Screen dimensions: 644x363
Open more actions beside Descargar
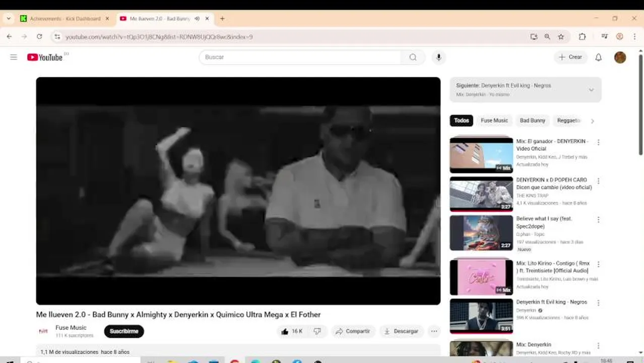(434, 331)
